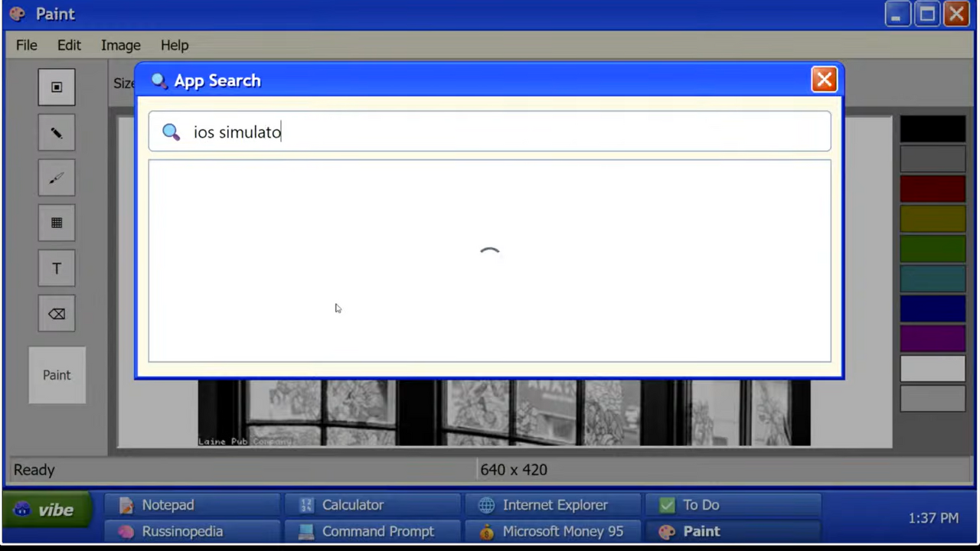Switch to Microsoft Money 95 in taskbar
980x551 pixels.
point(554,531)
